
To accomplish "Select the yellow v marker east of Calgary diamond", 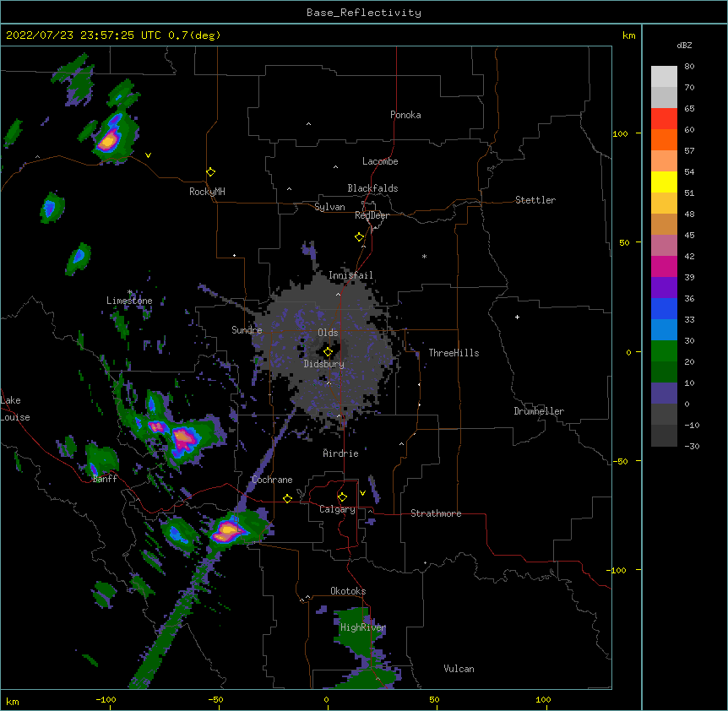I will point(362,493).
